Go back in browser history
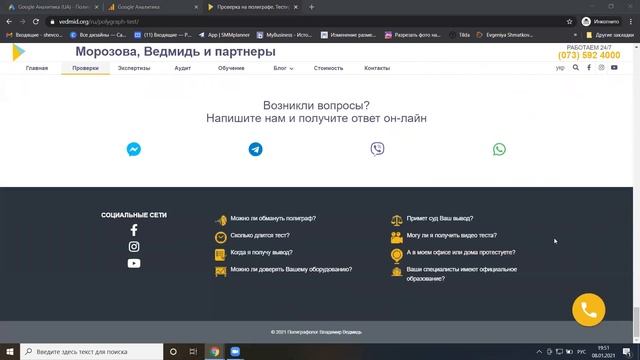The width and height of the screenshot is (640, 360). click(x=9, y=22)
